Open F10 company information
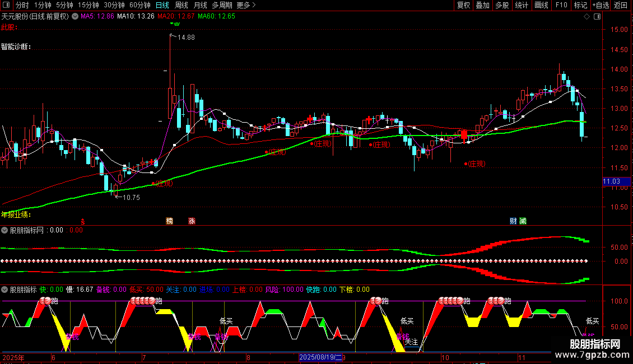 561,5
